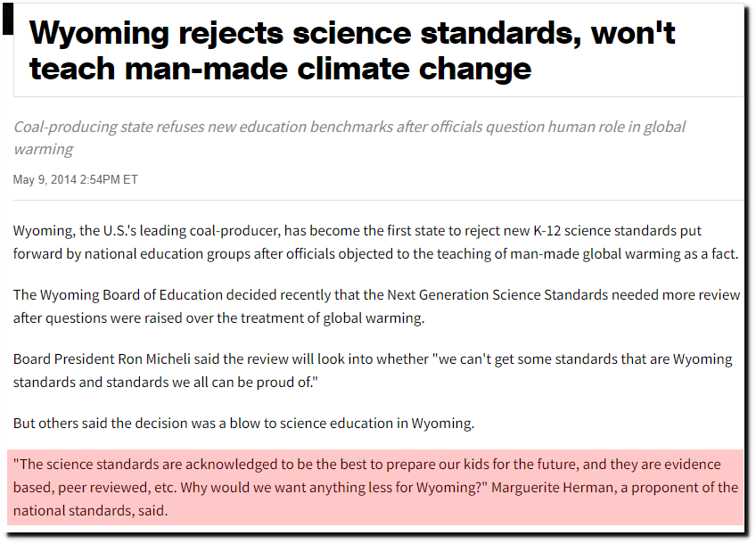The height and width of the screenshot is (544, 756).
Task: Click the first paragraph beginning 'Wyoming, the U.S.'s leading'
Action: click(375, 242)
